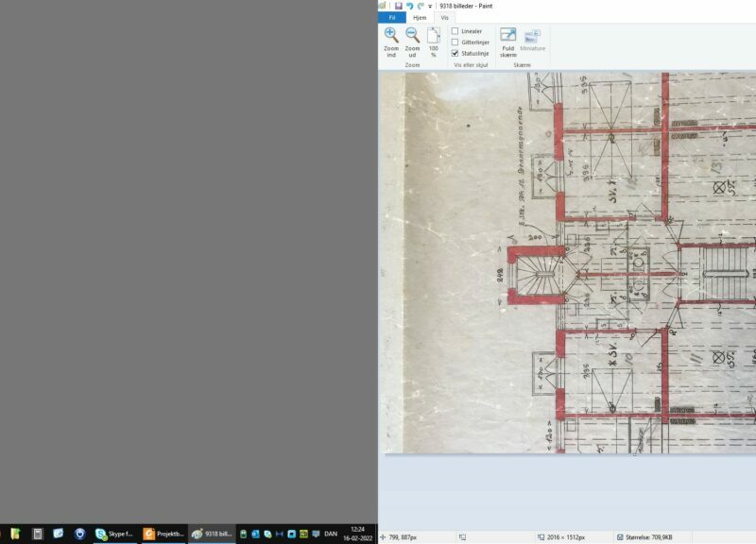Click the Zoom ud magnifier icon
This screenshot has width=756, height=544.
pos(412,37)
